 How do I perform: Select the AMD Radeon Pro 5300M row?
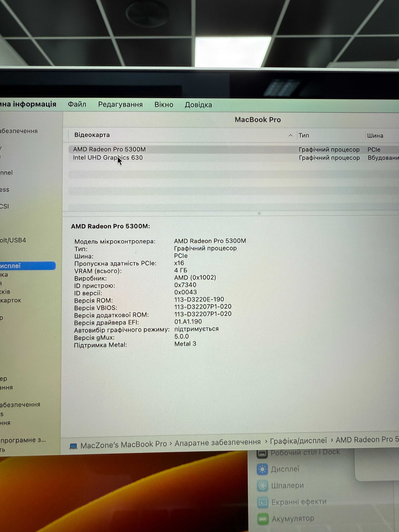pyautogui.click(x=234, y=149)
